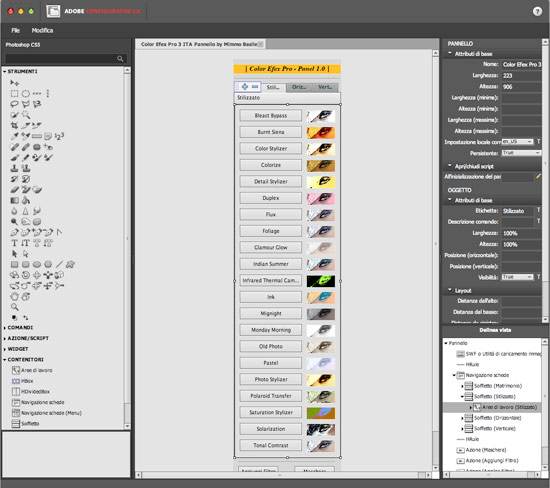The height and width of the screenshot is (488, 550).
Task: Expand the COMANDI section
Action: (x=19, y=327)
